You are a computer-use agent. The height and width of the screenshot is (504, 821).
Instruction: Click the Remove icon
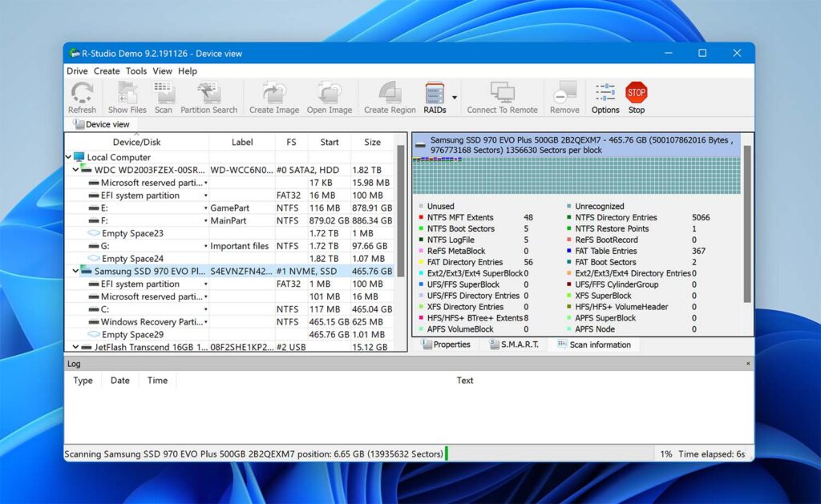564,92
